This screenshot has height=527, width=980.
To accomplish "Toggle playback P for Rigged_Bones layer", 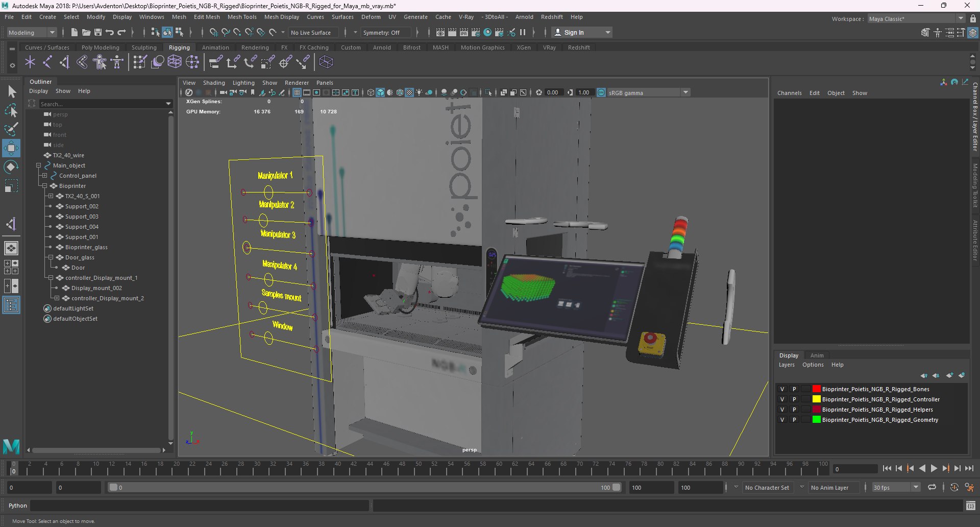I will 794,389.
